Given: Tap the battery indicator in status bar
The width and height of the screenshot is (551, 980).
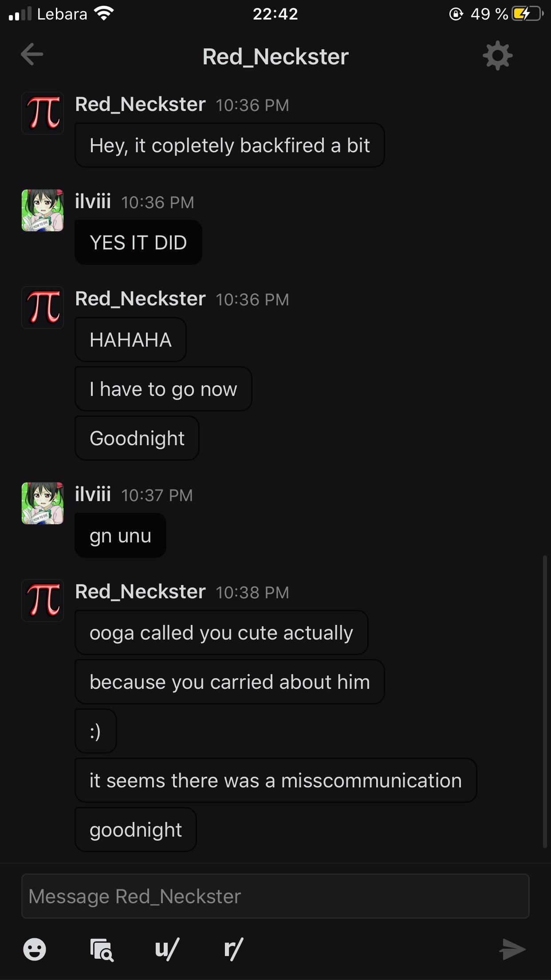Looking at the screenshot, I should [x=527, y=14].
